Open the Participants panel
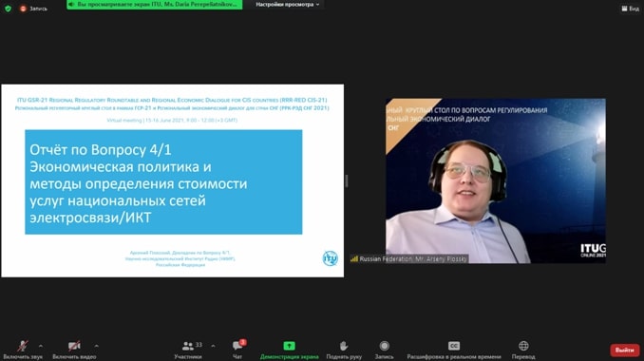The height and width of the screenshot is (361, 644). 188,350
